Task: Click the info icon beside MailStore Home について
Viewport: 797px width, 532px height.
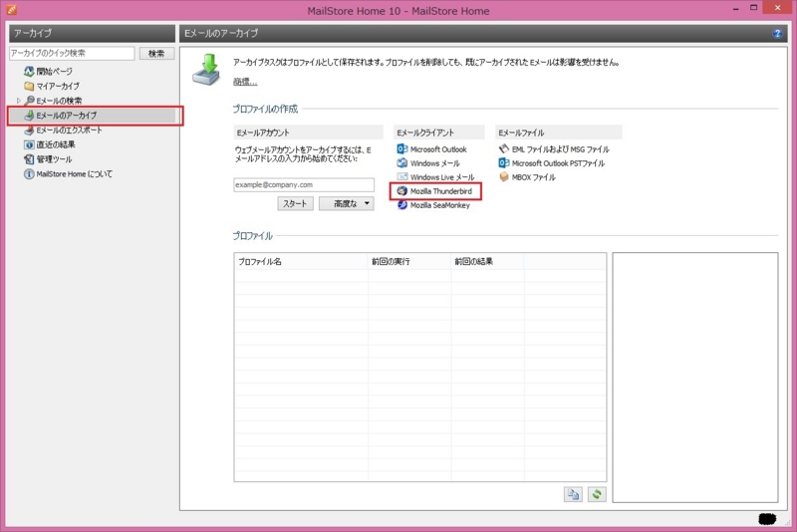Action: click(x=29, y=173)
